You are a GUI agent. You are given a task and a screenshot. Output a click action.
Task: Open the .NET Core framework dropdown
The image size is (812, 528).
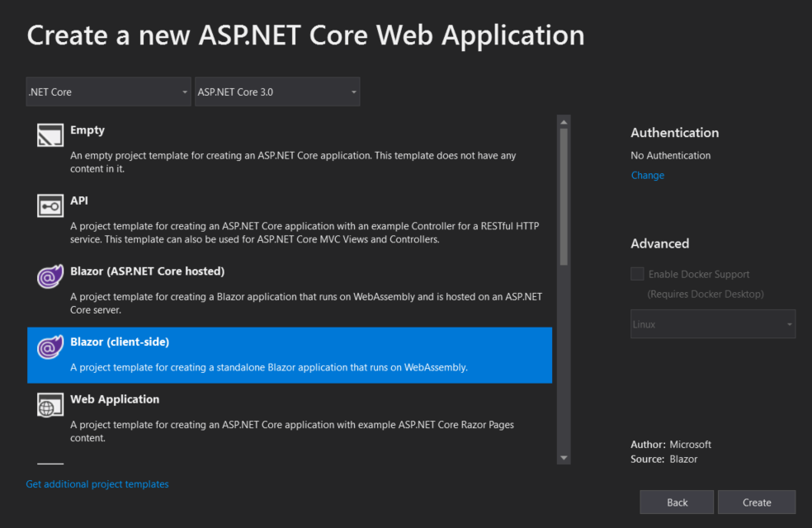(108, 92)
